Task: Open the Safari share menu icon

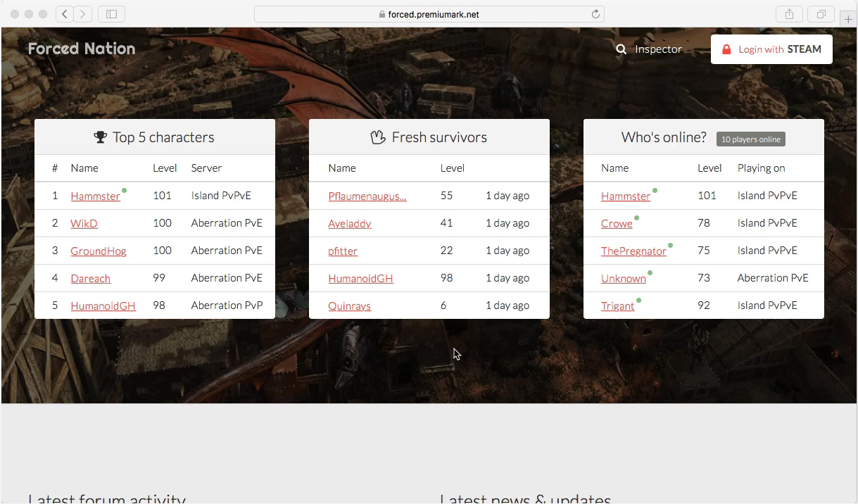Action: 789,14
